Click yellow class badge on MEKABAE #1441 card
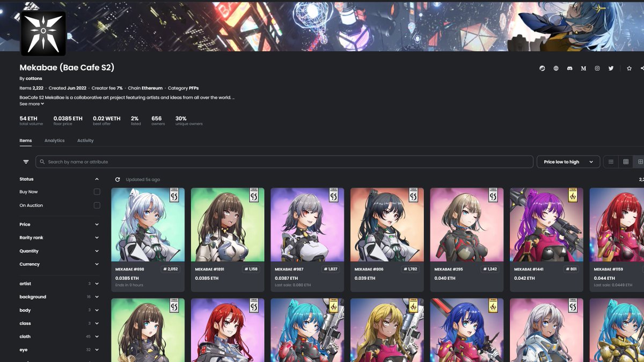The height and width of the screenshot is (362, 644). click(573, 195)
